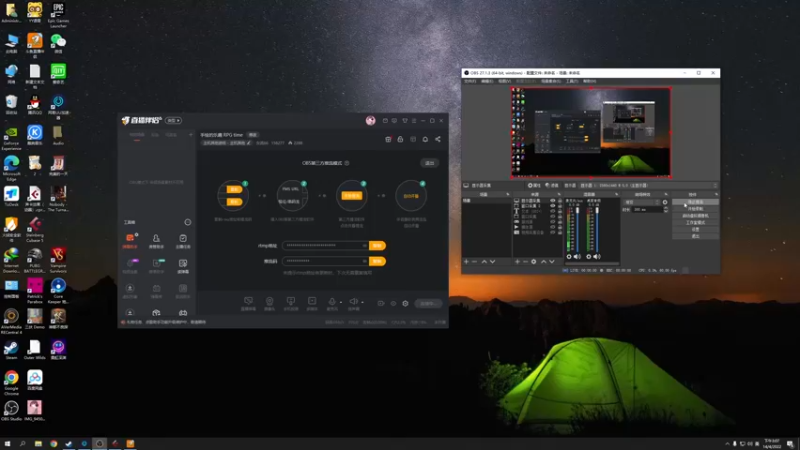This screenshot has height=450, width=800.
Task: Click 启动虚拟摄像机 in OBS controls
Action: pyautogui.click(x=695, y=216)
